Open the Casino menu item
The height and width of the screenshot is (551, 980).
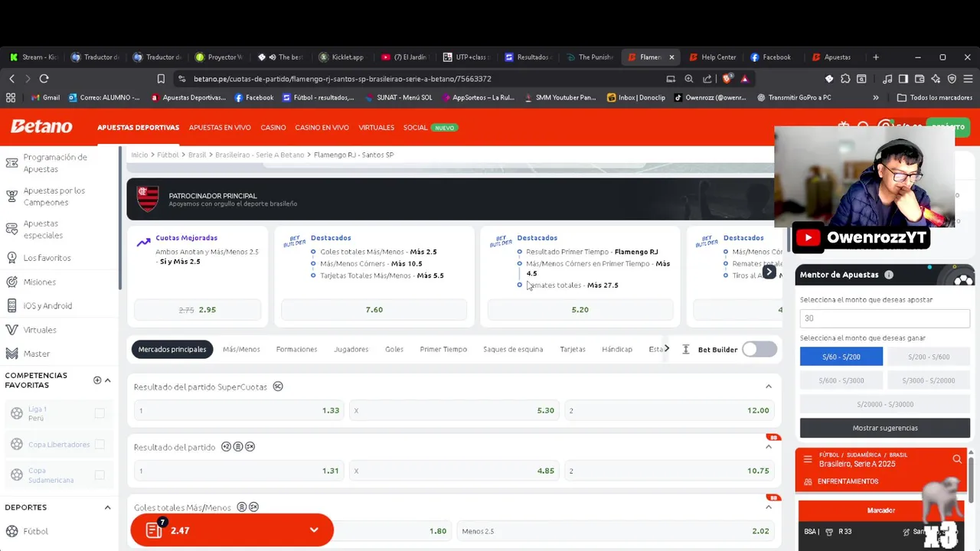tap(273, 128)
